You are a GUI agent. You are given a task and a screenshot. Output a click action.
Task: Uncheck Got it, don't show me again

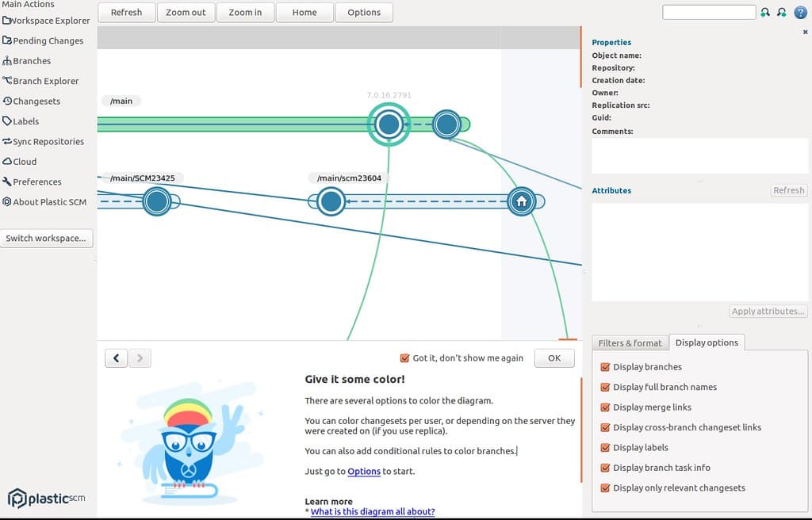(x=404, y=357)
